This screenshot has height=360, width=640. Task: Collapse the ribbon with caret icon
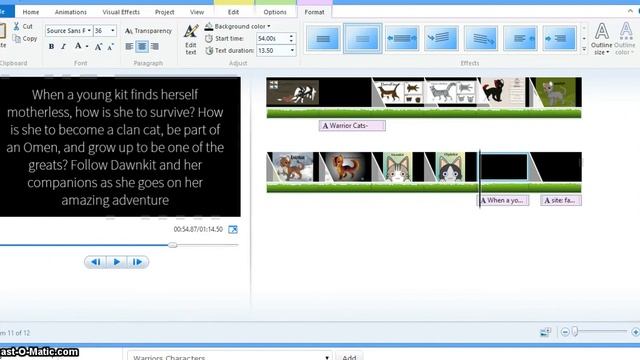point(630,11)
